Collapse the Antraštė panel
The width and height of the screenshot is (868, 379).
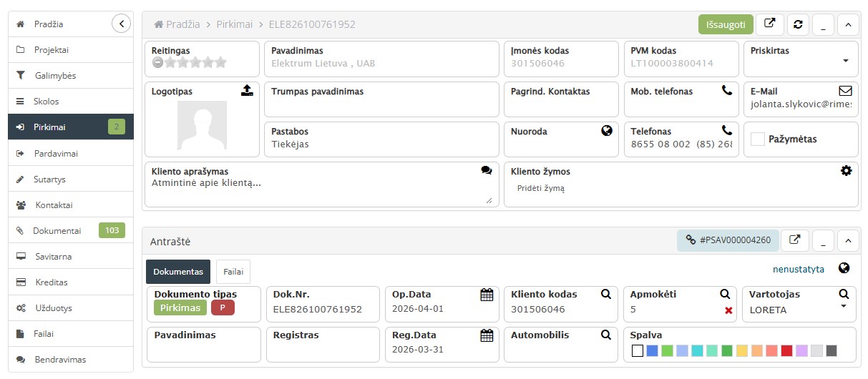848,240
